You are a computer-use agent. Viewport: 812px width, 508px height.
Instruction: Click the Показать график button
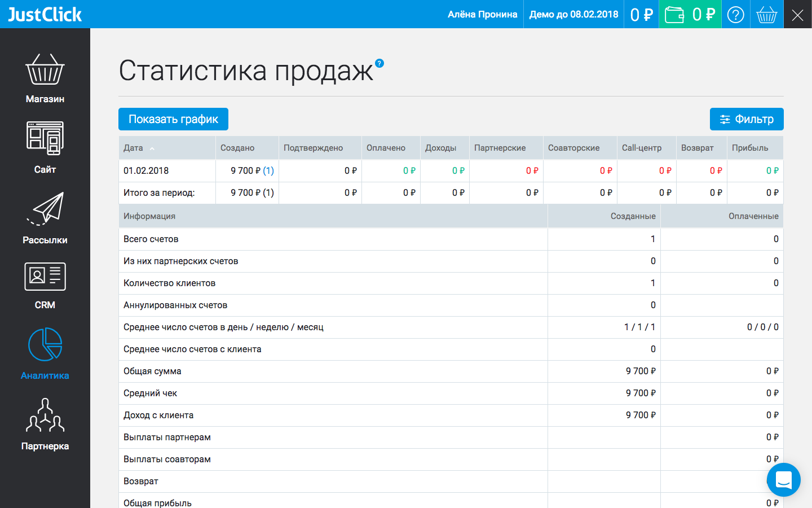click(173, 119)
